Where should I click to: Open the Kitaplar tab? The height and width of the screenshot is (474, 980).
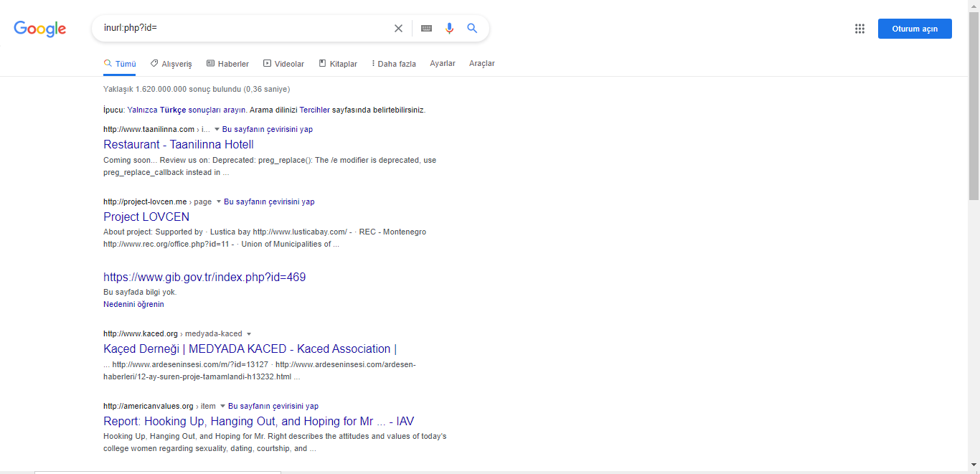pos(338,64)
